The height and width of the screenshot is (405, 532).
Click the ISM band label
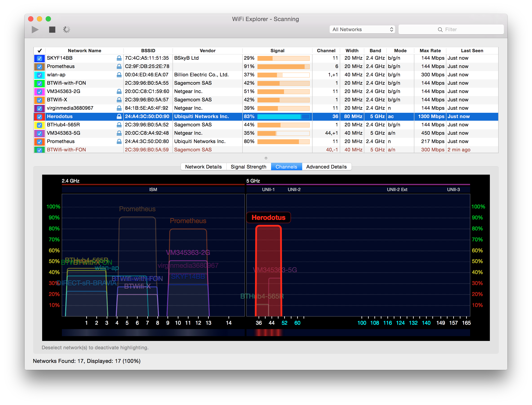point(153,190)
